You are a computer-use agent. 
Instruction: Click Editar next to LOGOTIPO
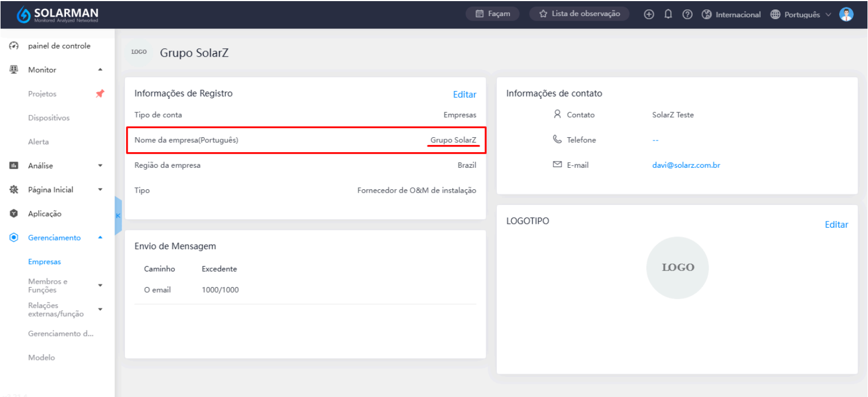836,225
